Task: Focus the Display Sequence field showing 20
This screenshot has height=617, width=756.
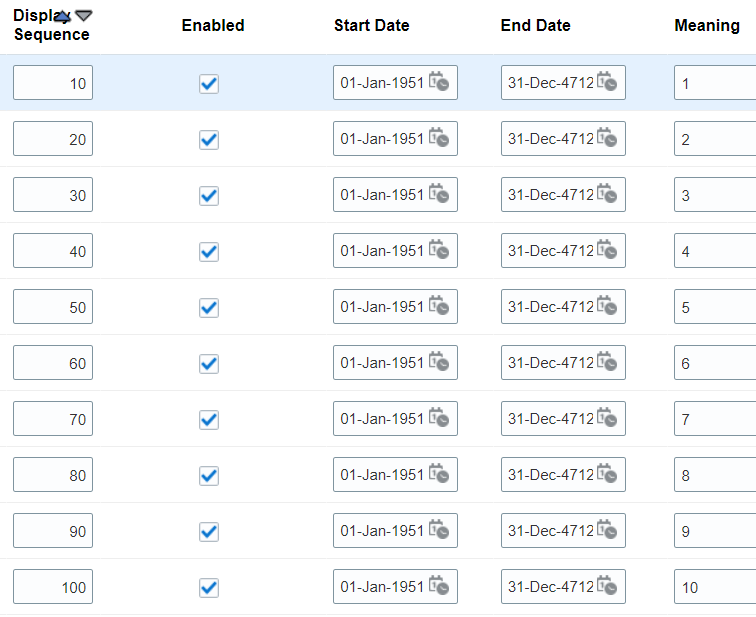Action: click(53, 138)
